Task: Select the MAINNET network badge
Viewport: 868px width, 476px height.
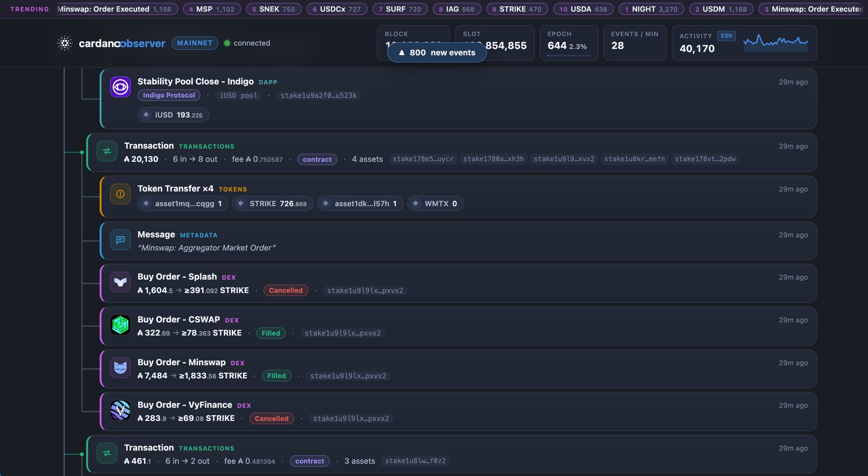Action: 195,43
